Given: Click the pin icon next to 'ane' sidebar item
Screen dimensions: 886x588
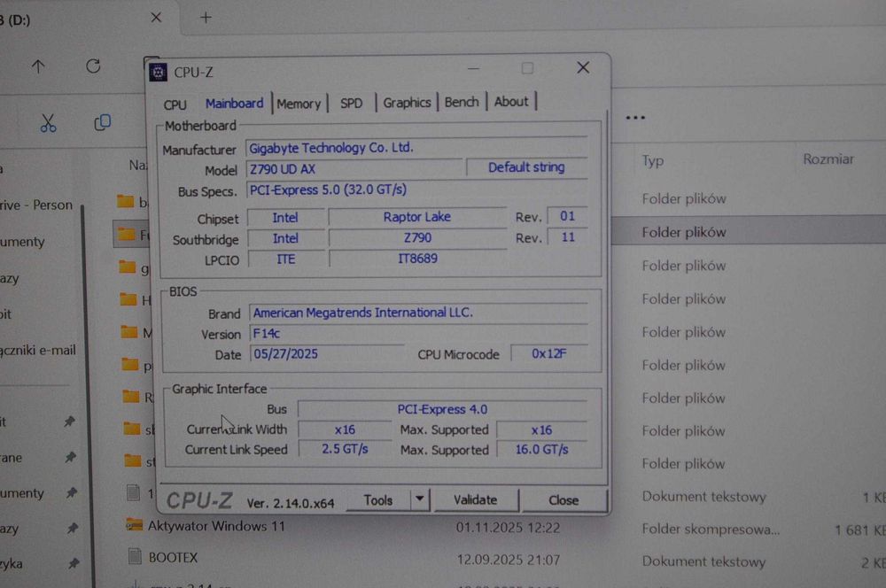Looking at the screenshot, I should [69, 458].
